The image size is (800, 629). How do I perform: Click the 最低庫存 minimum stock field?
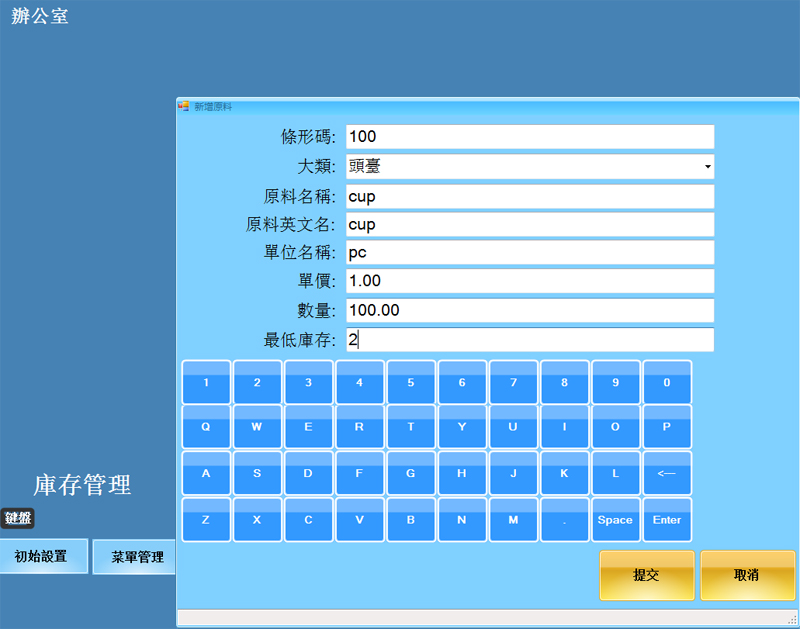tap(530, 340)
